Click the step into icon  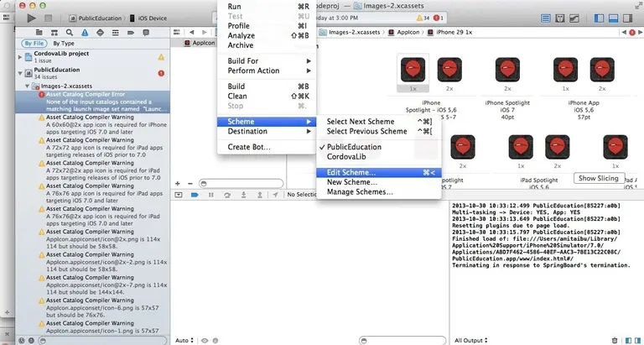click(243, 195)
